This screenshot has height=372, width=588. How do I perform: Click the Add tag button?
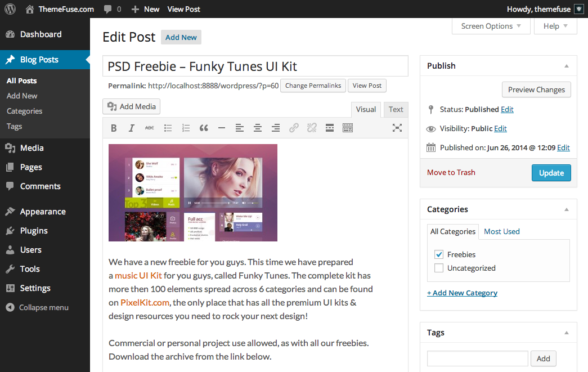(544, 358)
